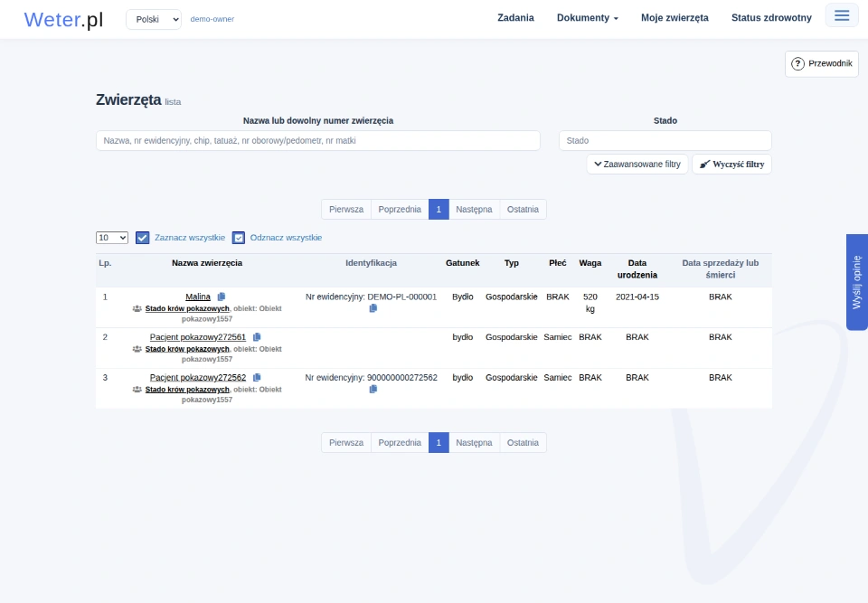Click the Przewodnik guide button
868x603 pixels.
[822, 63]
